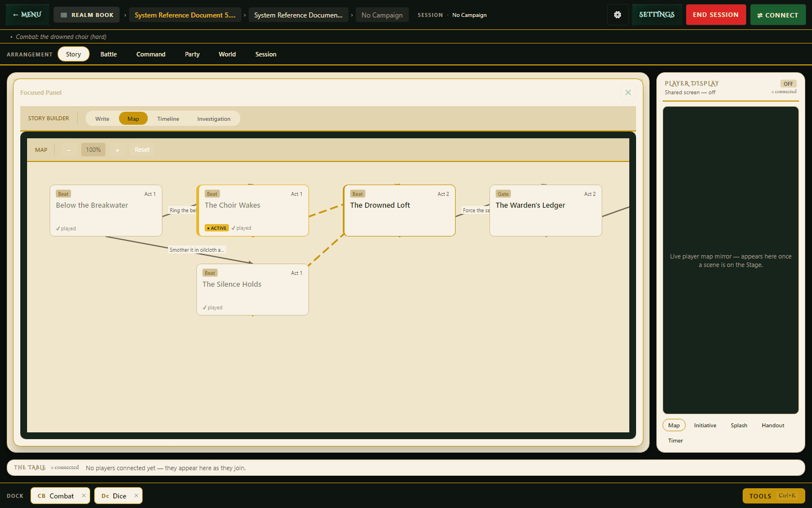
Task: Click the 'Smother it in oilcloth' edge label
Action: pos(197,249)
